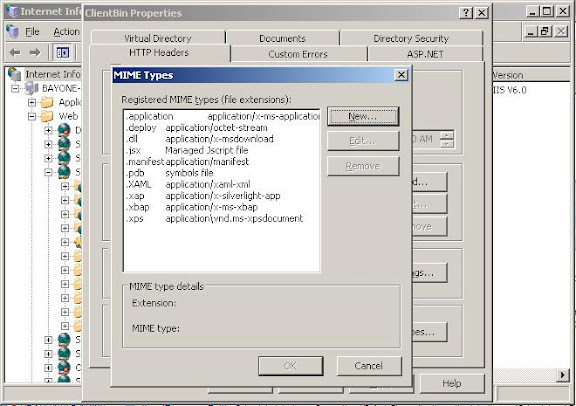
Task: Click the forward arrow in IIS Manager toolbar
Action: pos(35,53)
